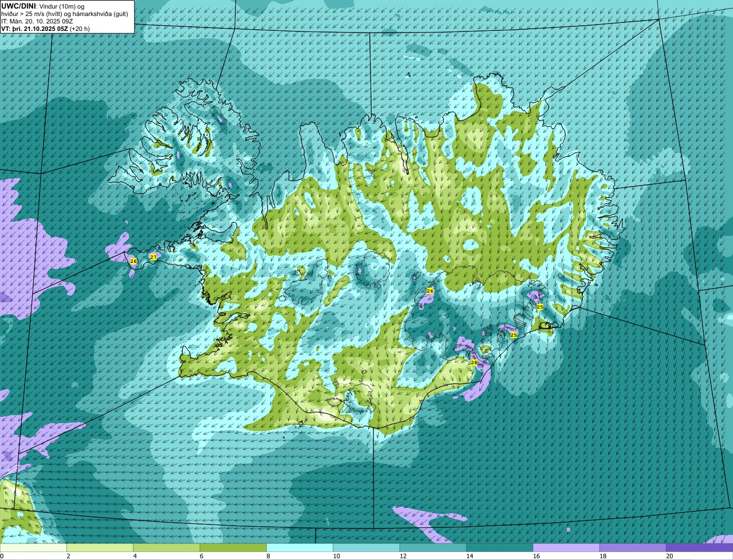The image size is (733, 560).
Task: Pick the 0–2 m/s pale cream swatch
Action: [33, 547]
